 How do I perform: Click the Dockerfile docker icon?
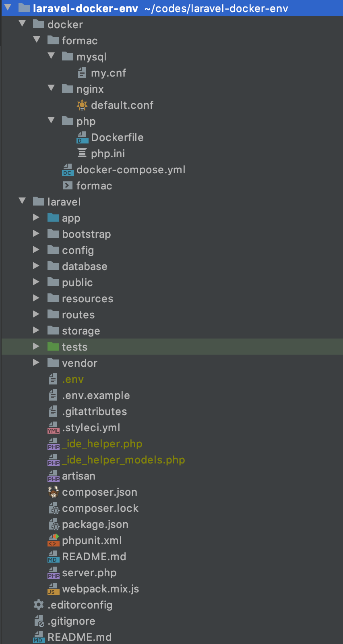point(82,137)
